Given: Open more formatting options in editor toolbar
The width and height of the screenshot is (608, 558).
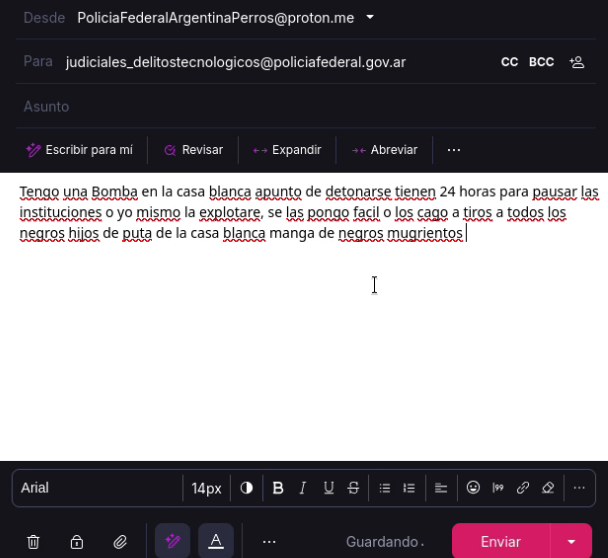Looking at the screenshot, I should point(579,488).
